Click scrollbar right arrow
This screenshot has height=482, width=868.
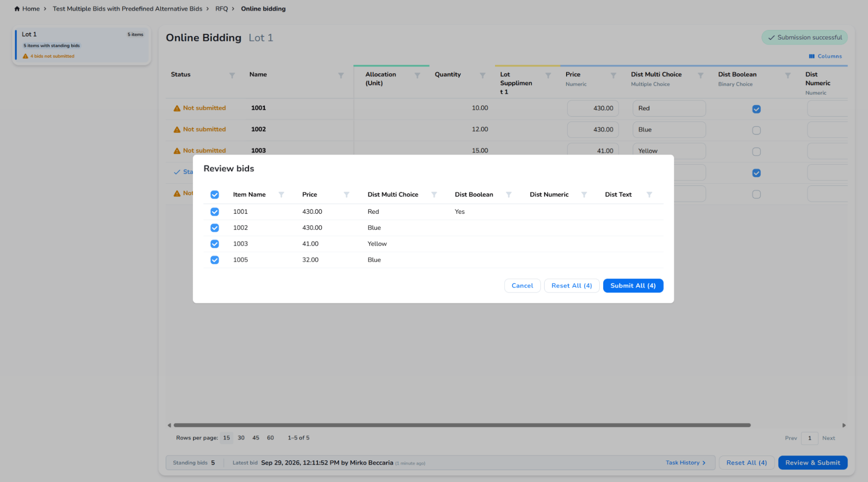click(x=844, y=425)
